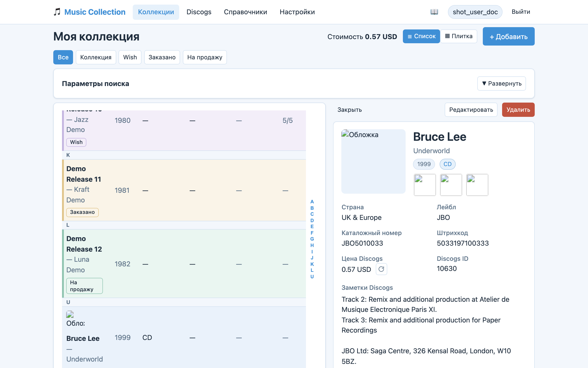
Task: Click the На продажу status badge in the list
Action: click(x=84, y=286)
